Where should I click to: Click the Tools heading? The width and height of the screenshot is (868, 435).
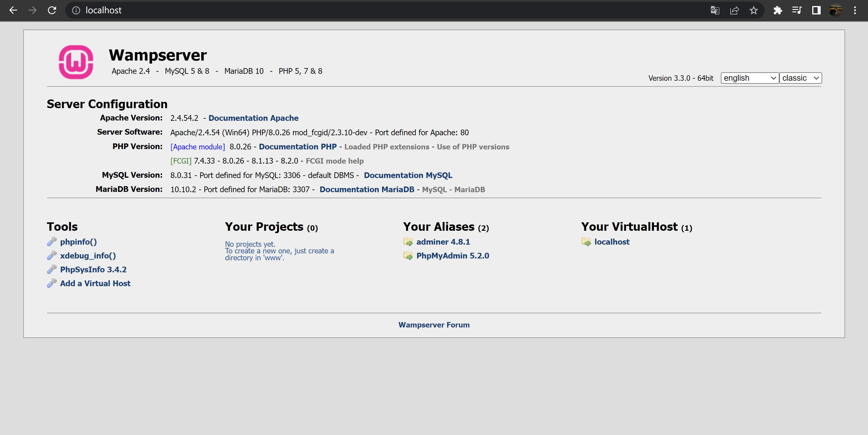click(62, 227)
